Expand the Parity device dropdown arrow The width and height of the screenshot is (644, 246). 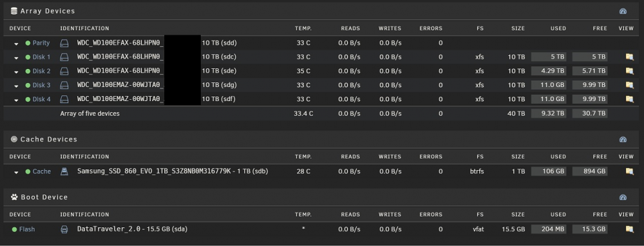17,44
